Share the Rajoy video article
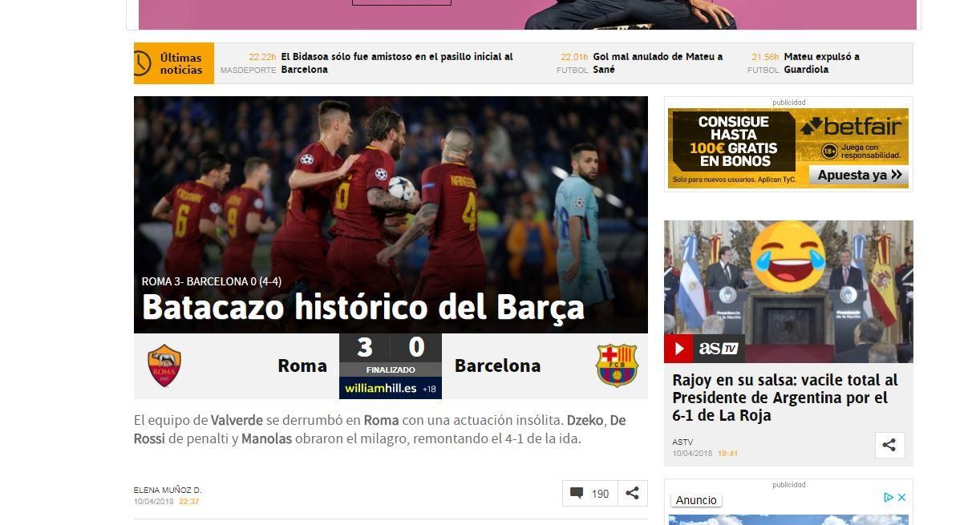 pyautogui.click(x=889, y=445)
